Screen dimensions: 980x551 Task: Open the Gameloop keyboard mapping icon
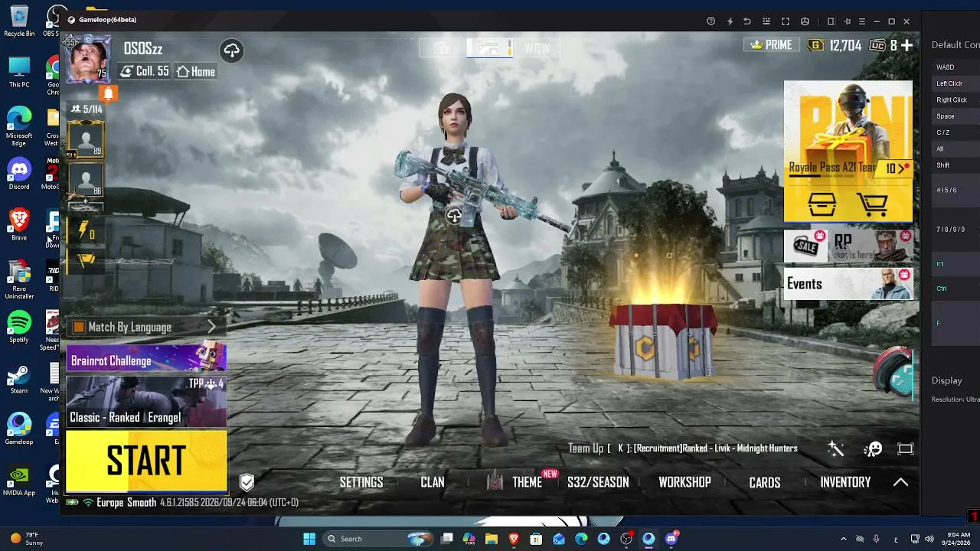click(x=766, y=21)
